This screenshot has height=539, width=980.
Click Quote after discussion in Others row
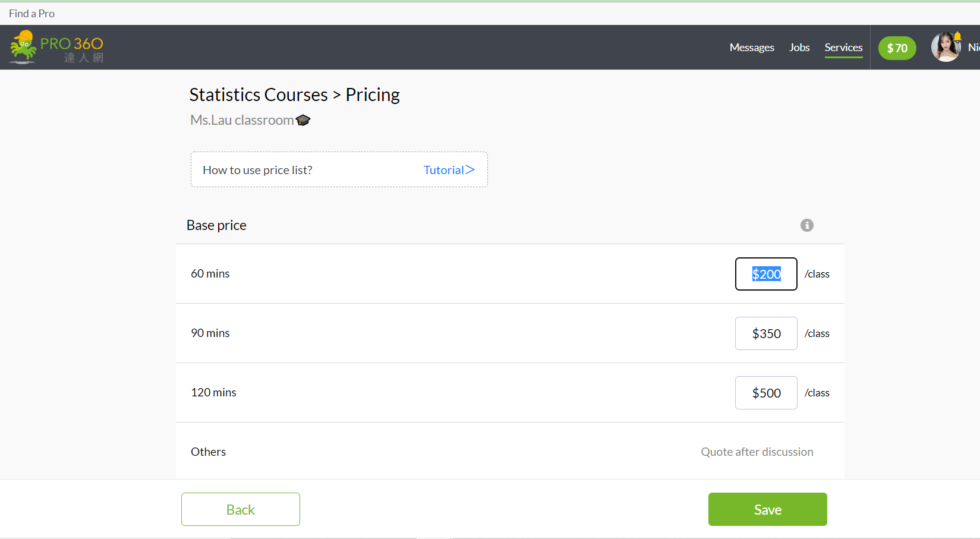click(x=757, y=452)
